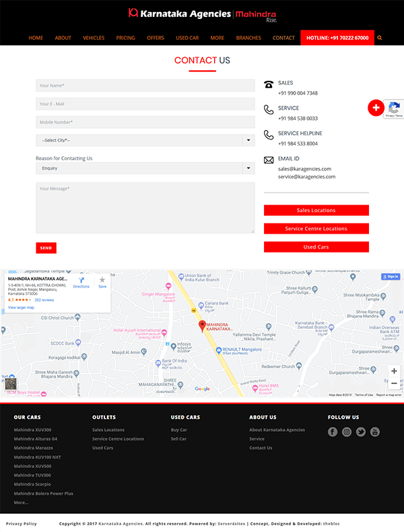This screenshot has width=404, height=532.
Task: Click the Google logo on map
Action: (202, 389)
